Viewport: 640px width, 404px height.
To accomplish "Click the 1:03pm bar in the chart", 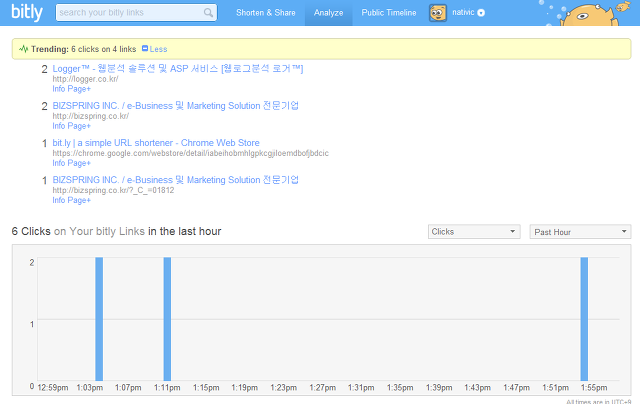I will (x=99, y=319).
